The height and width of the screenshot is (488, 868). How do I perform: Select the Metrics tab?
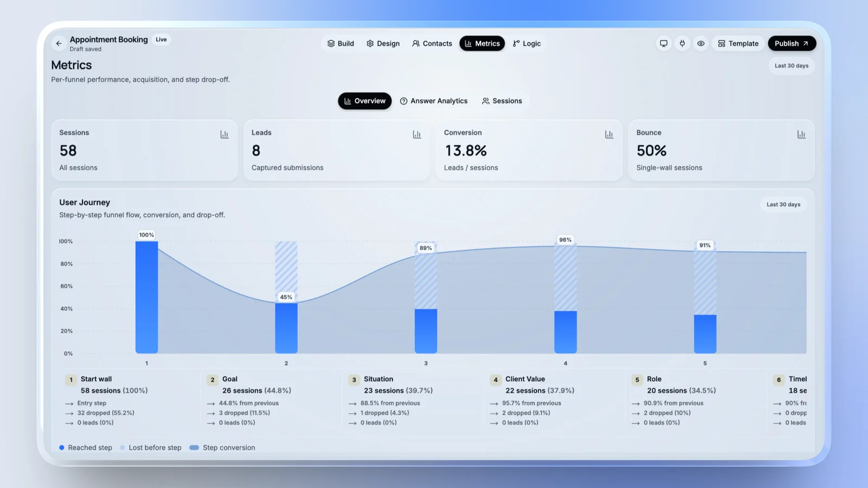482,43
